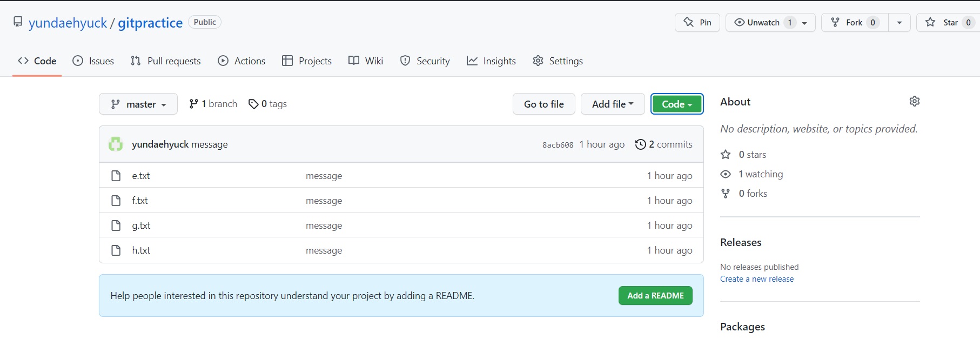View the 0 tags link

tap(267, 104)
